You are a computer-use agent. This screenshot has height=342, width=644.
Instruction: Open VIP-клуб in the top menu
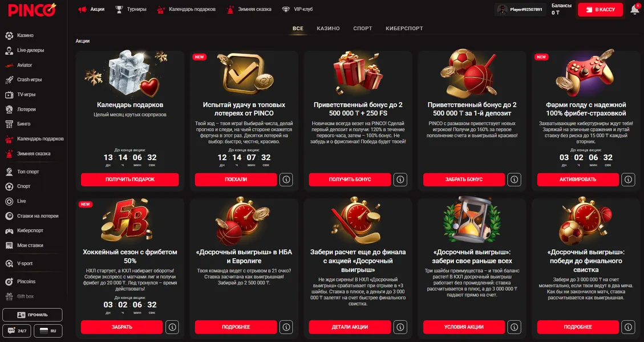click(x=297, y=9)
